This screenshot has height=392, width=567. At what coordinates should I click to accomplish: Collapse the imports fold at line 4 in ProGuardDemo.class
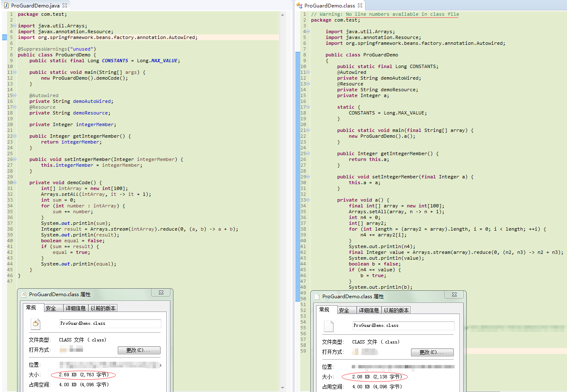(308, 32)
